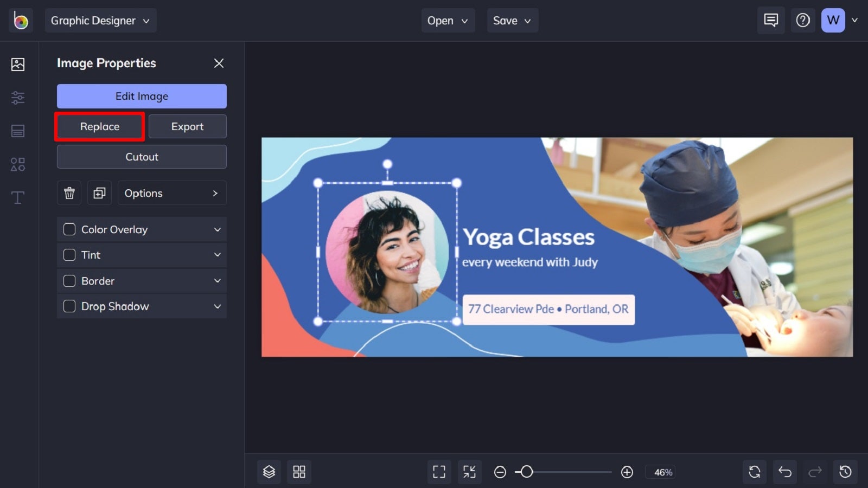Duplicate the image using the duplicate icon
The width and height of the screenshot is (868, 488).
pos(99,192)
